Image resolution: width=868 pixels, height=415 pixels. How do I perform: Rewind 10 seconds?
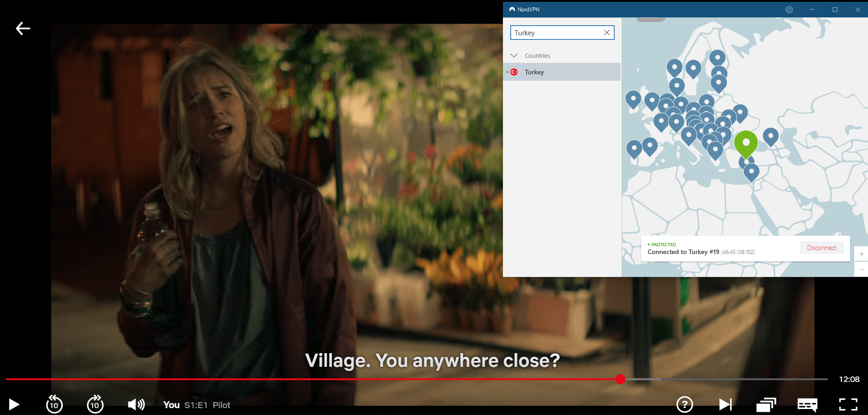click(x=54, y=404)
